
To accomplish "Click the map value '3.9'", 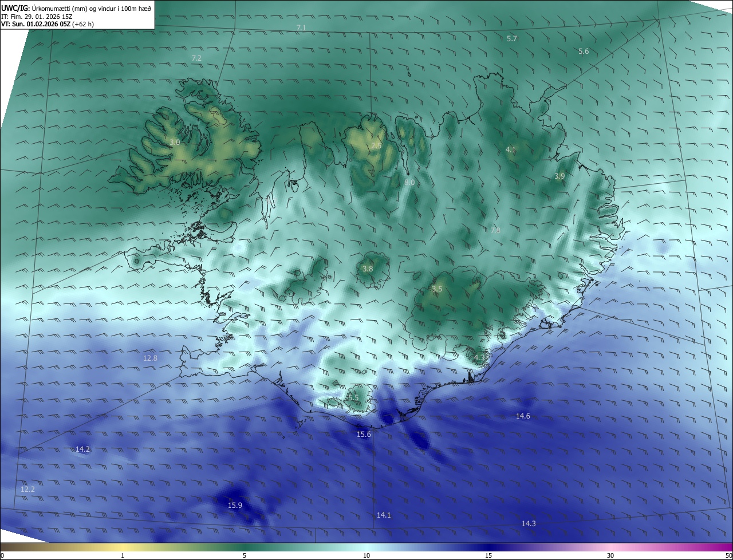I will [x=559, y=176].
